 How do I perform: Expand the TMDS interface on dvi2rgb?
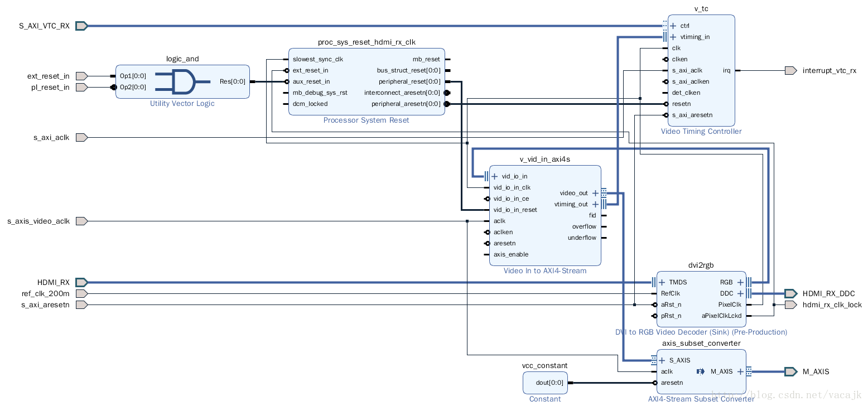point(662,282)
